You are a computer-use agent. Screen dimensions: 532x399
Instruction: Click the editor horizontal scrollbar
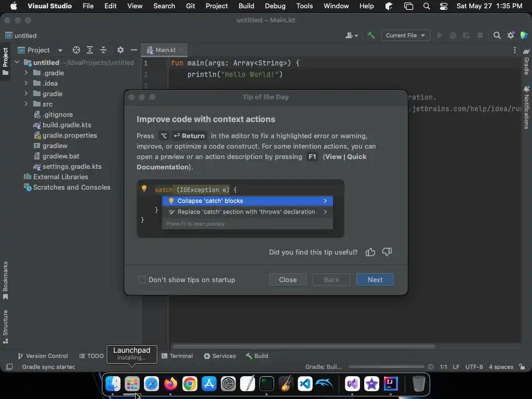(304, 347)
